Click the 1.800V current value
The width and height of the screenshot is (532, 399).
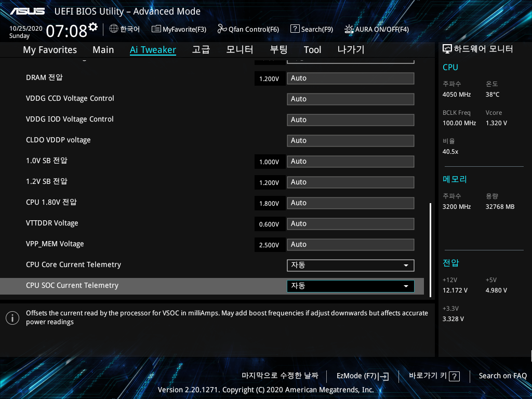[269, 204]
